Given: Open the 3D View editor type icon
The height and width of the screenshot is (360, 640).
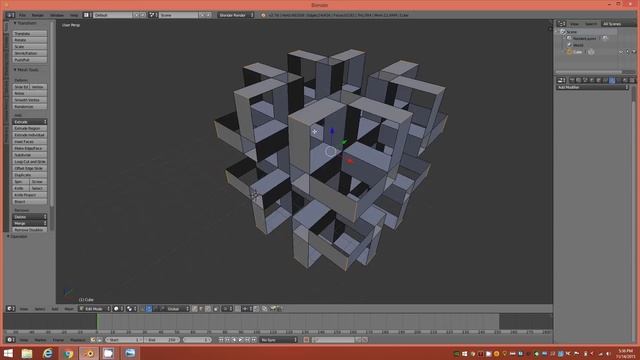Looking at the screenshot, I should [11, 309].
